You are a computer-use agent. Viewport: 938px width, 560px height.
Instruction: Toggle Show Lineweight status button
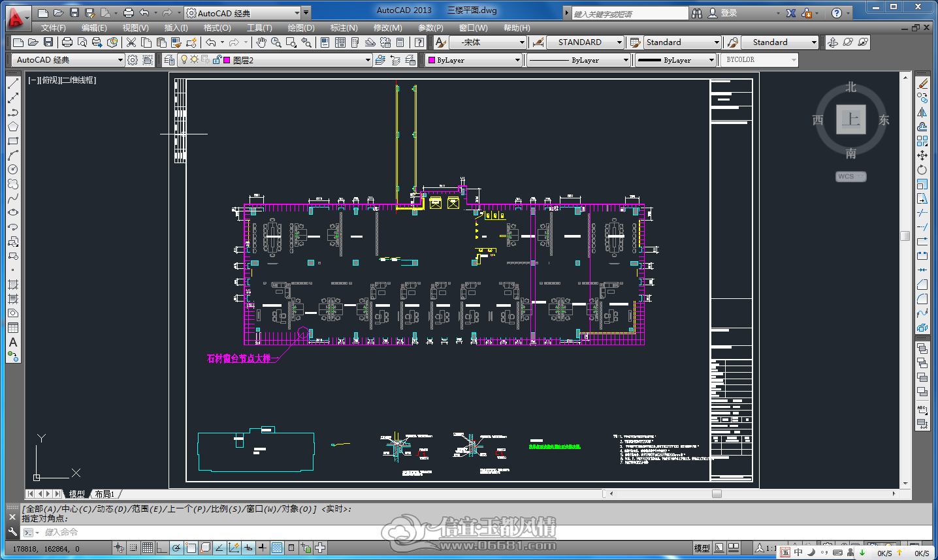[263, 548]
